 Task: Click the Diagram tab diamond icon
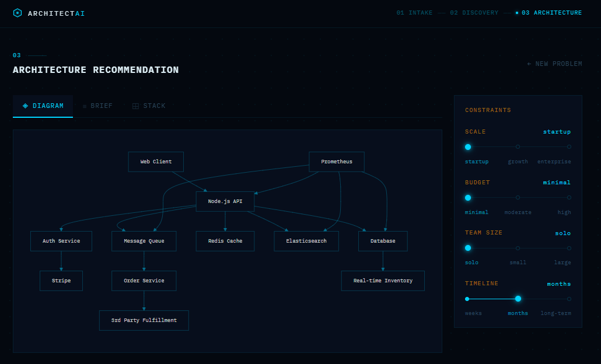coord(25,106)
